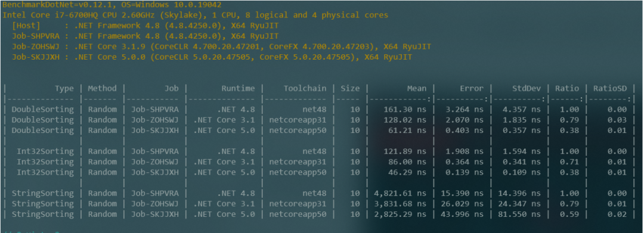Click the Mean column header
The height and width of the screenshot is (233, 644).
[x=416, y=88]
